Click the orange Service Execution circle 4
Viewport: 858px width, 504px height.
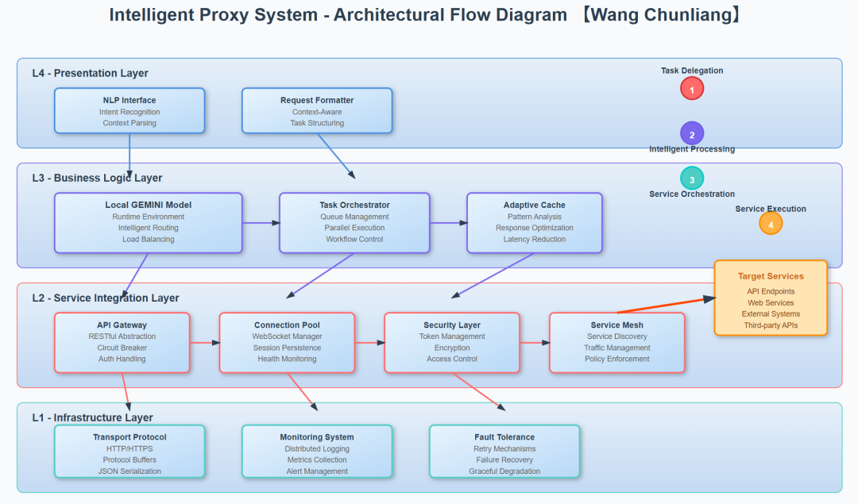coord(771,223)
